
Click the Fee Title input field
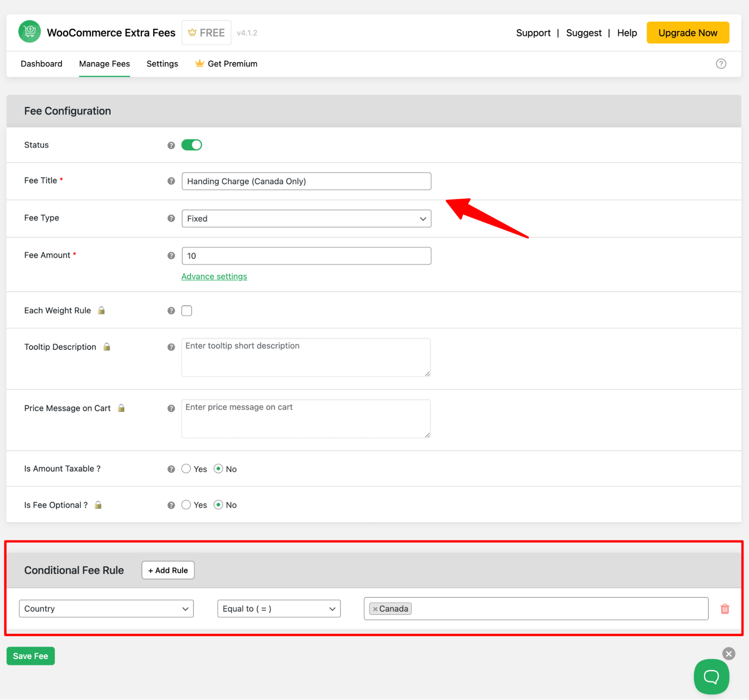(306, 181)
